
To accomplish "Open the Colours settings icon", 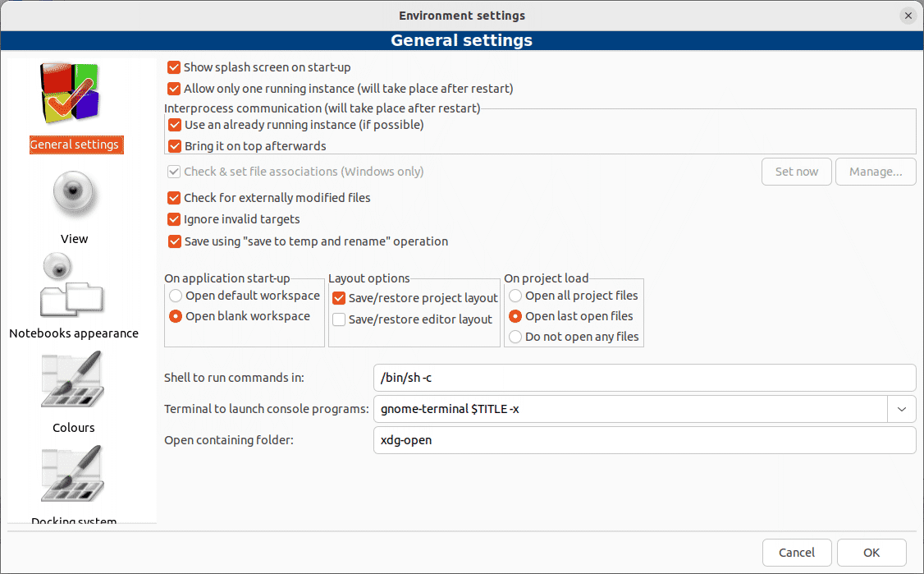I will (x=72, y=380).
